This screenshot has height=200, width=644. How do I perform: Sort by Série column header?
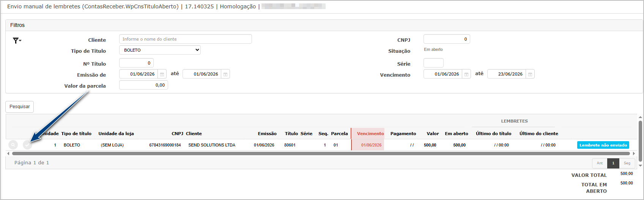pyautogui.click(x=306, y=134)
